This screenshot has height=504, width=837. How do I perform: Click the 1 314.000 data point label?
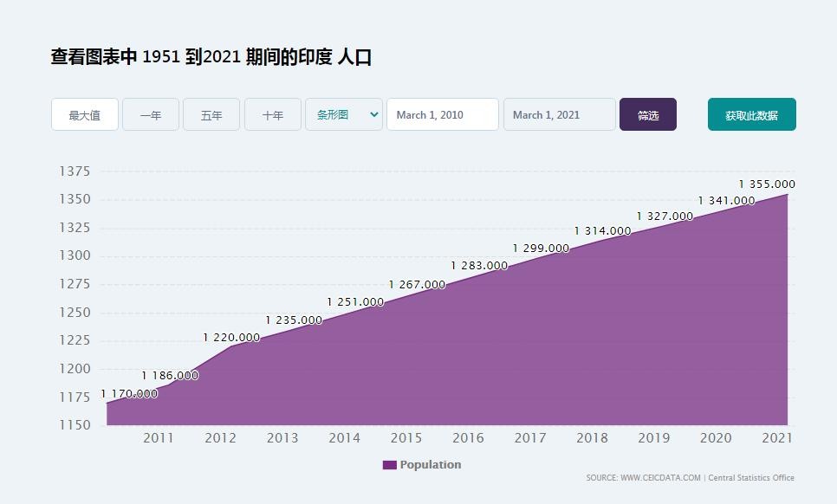click(x=602, y=231)
